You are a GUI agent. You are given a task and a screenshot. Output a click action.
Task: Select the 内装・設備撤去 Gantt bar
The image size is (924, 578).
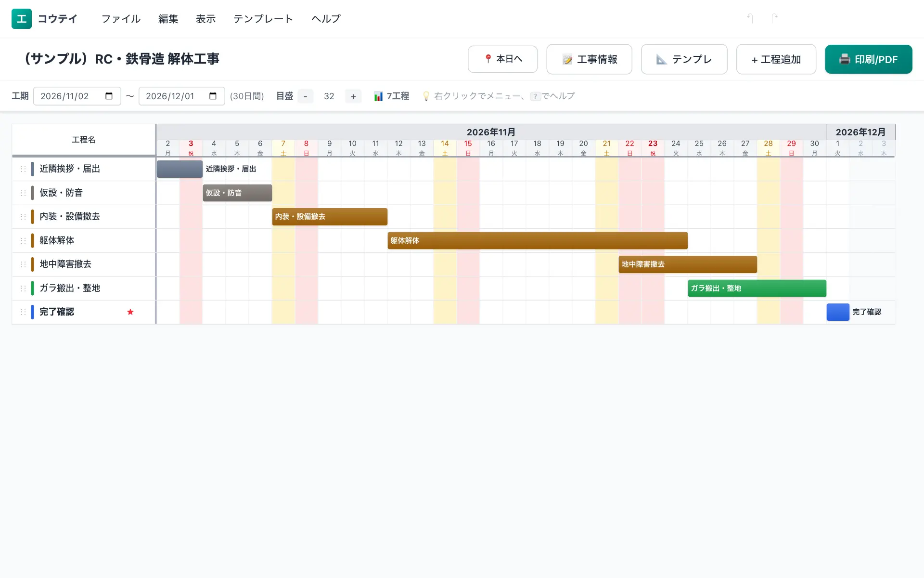point(330,217)
